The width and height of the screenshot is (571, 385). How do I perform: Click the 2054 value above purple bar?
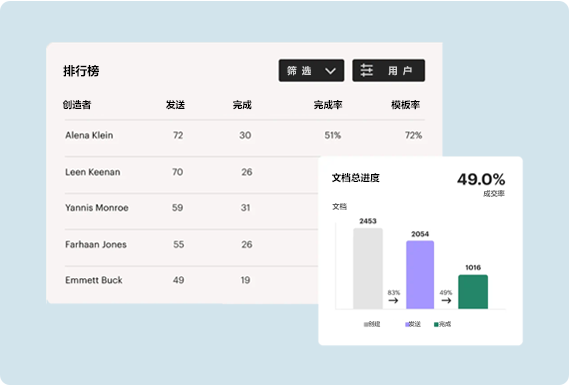click(x=420, y=234)
